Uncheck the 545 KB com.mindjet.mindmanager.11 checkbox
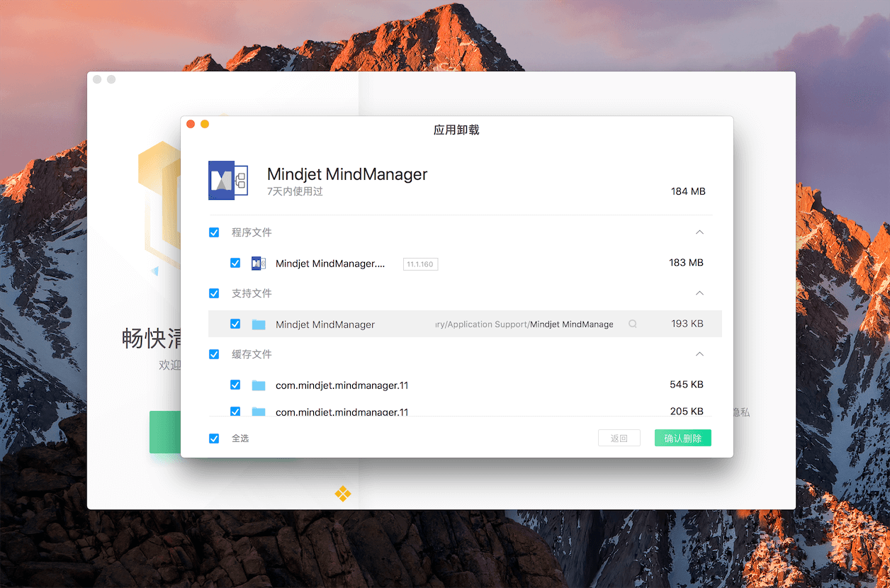The width and height of the screenshot is (890, 588). point(235,385)
